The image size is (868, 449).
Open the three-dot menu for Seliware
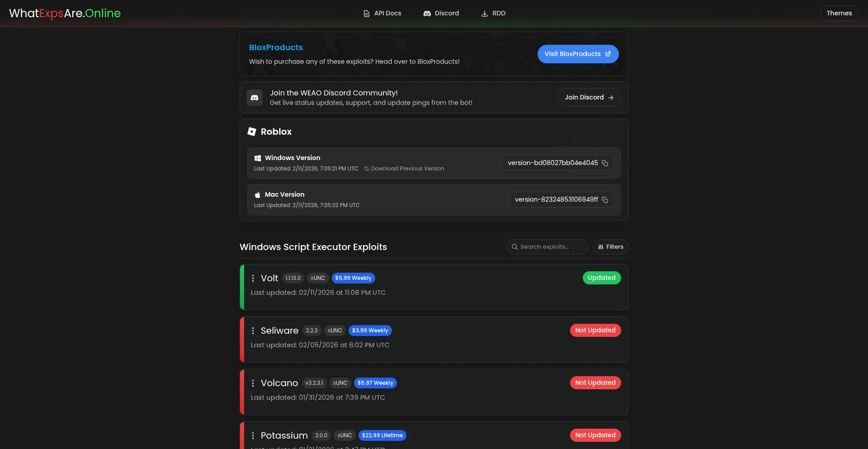click(253, 331)
